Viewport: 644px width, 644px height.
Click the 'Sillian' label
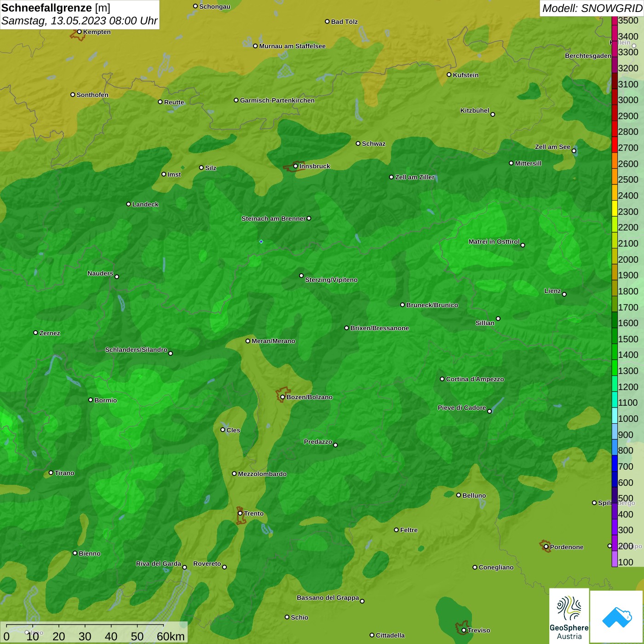pos(485,323)
